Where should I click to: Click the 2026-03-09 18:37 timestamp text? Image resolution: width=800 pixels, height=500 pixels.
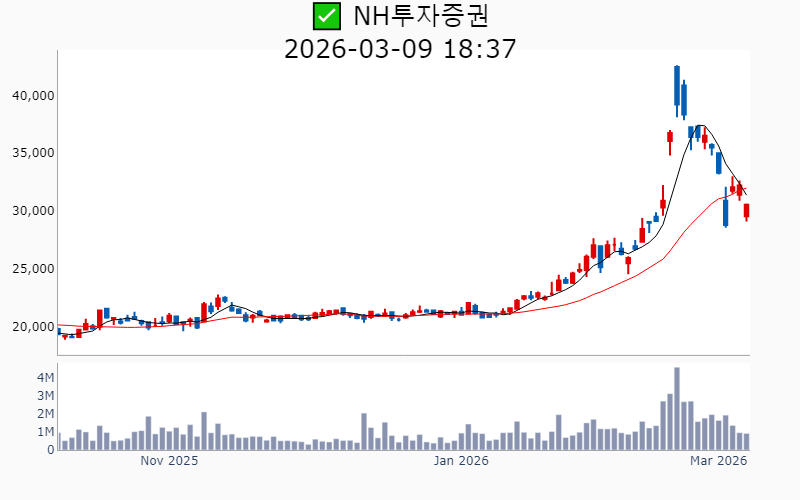400,48
